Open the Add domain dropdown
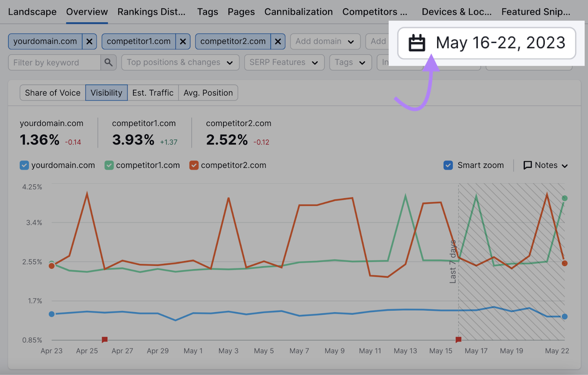The image size is (588, 375). [325, 41]
